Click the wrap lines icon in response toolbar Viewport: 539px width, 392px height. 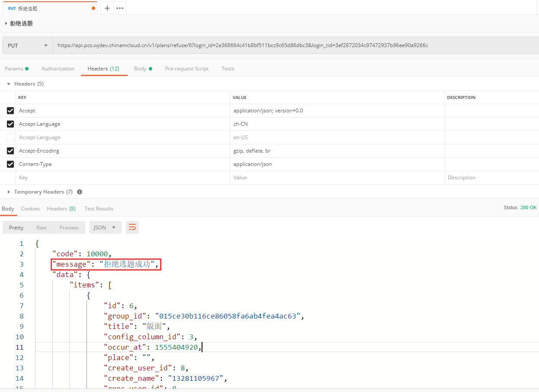pos(132,227)
